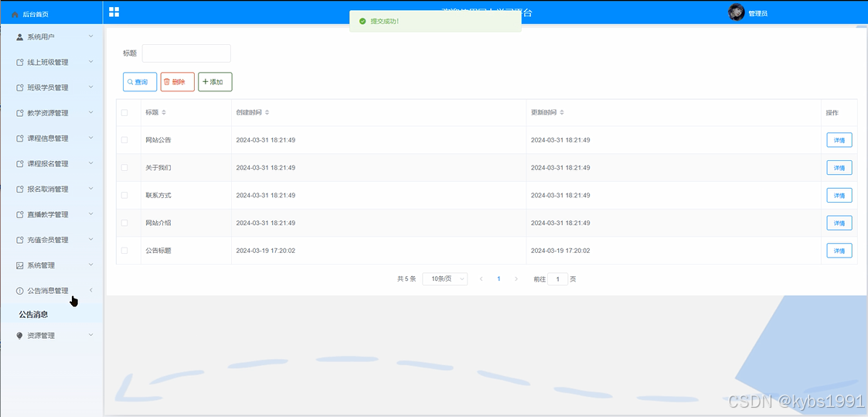Sort by 标题 column arrows
Screen dimensions: 868x417
[163, 112]
